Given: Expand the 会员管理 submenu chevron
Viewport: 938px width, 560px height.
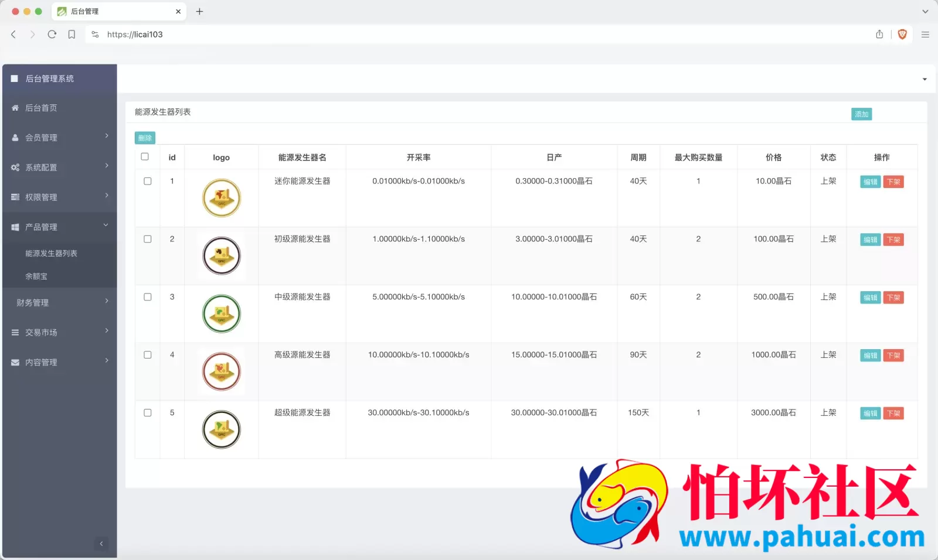Looking at the screenshot, I should tap(107, 136).
